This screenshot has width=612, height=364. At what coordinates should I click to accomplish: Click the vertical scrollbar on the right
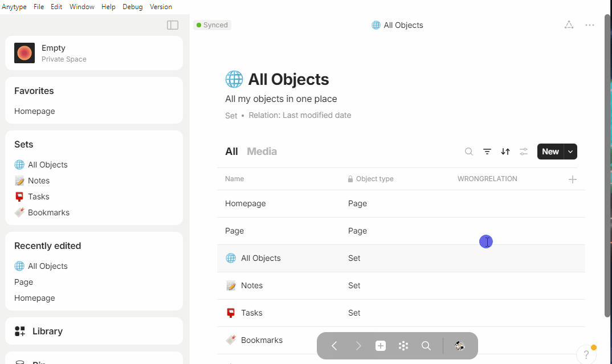607,166
